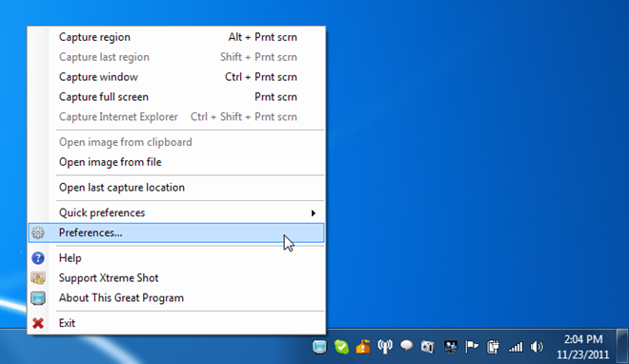Click the wireless antenna tray icon

[x=385, y=347]
